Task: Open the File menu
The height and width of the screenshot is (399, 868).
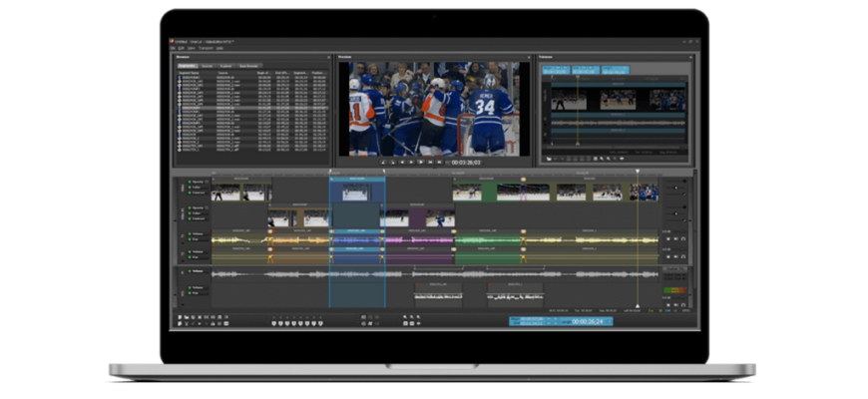Action: click(x=173, y=48)
